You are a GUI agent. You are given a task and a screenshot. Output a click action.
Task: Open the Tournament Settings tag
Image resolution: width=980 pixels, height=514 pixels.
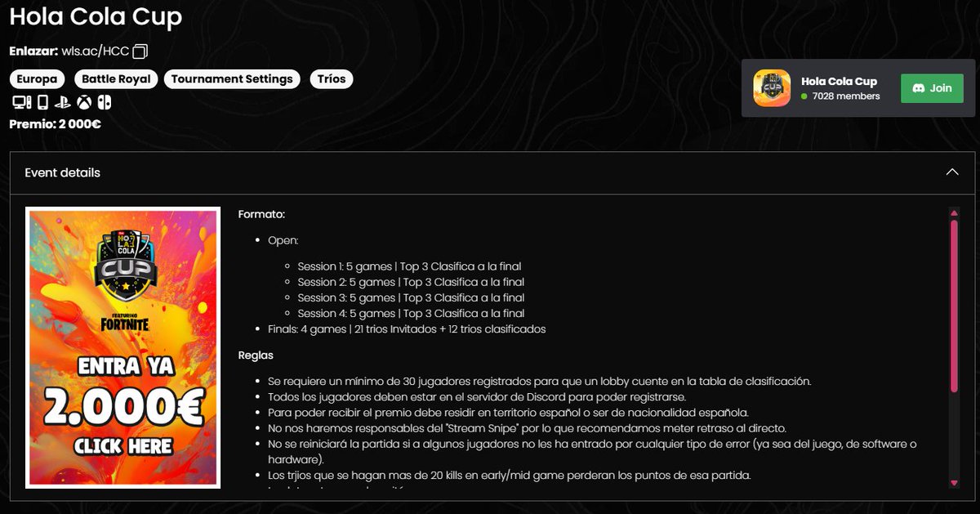232,79
